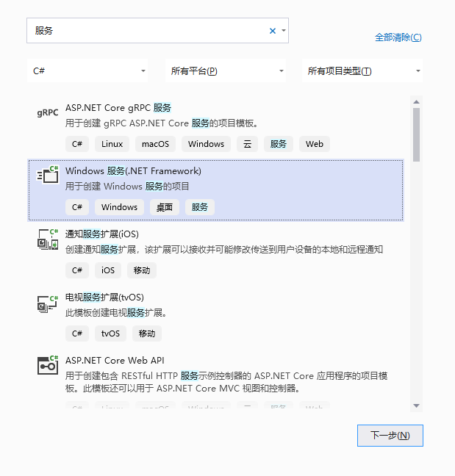Click the macOS tag under gRPC template
The width and height of the screenshot is (455, 476).
click(x=156, y=144)
